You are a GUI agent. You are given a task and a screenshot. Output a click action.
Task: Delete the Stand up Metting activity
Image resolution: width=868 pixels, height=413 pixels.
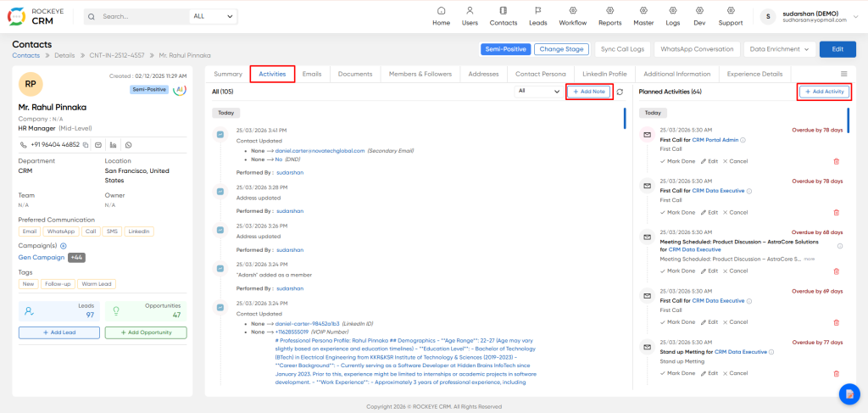tap(836, 374)
